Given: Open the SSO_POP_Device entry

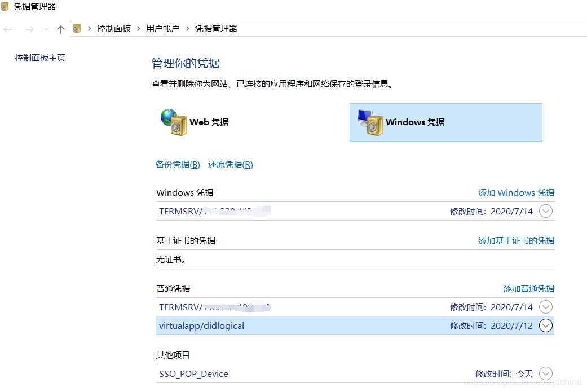Looking at the screenshot, I should 355,373.
